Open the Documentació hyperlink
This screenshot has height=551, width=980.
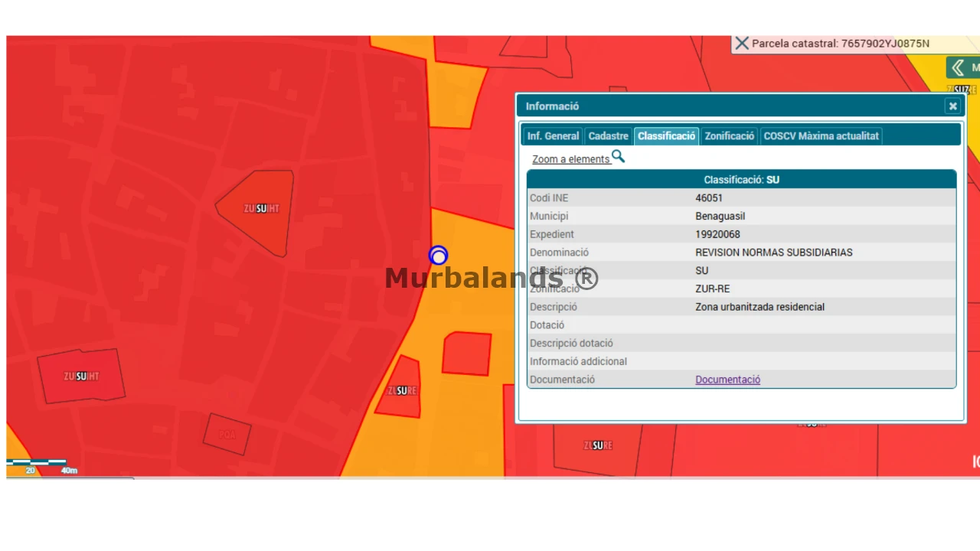pyautogui.click(x=727, y=380)
